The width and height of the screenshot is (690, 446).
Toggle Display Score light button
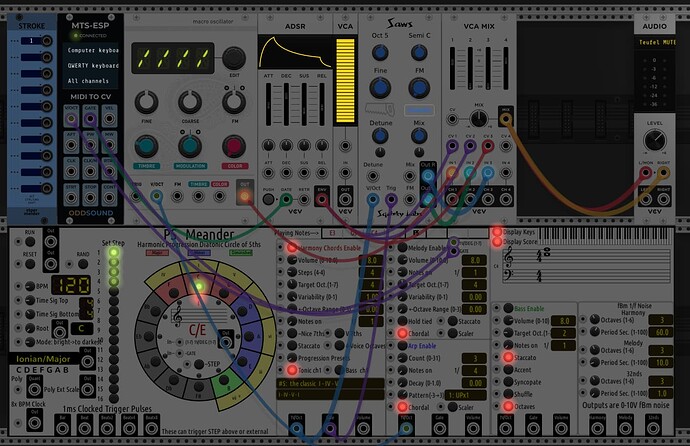(497, 241)
